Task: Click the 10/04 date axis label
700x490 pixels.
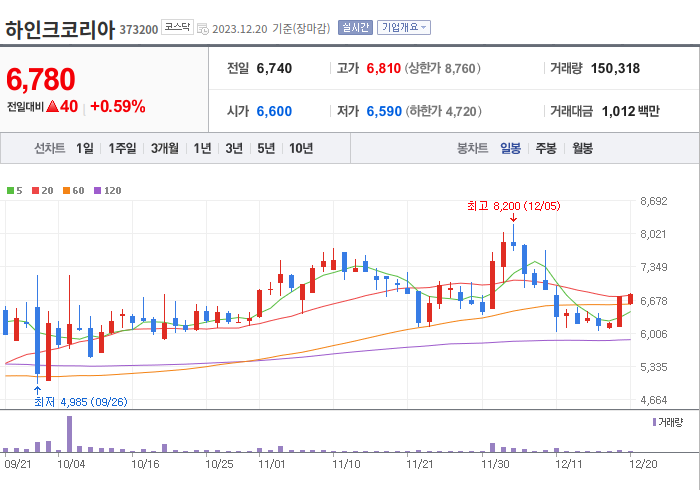Action: click(71, 464)
